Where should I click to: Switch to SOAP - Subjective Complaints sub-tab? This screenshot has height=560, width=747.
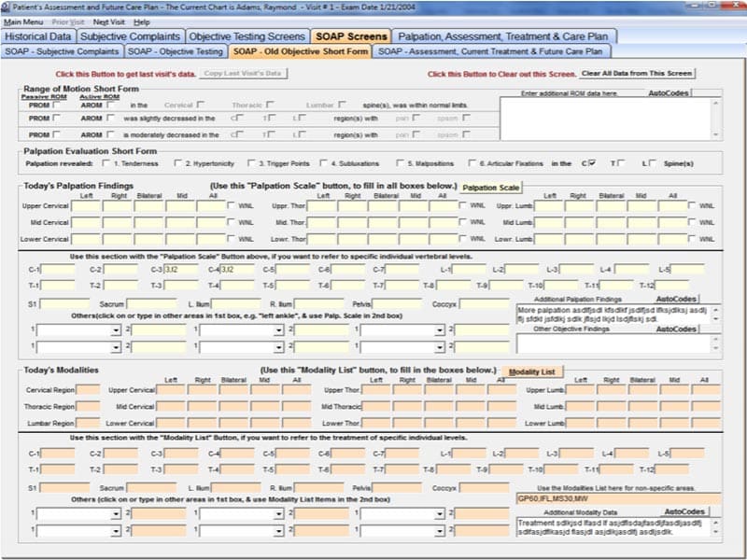pos(62,51)
